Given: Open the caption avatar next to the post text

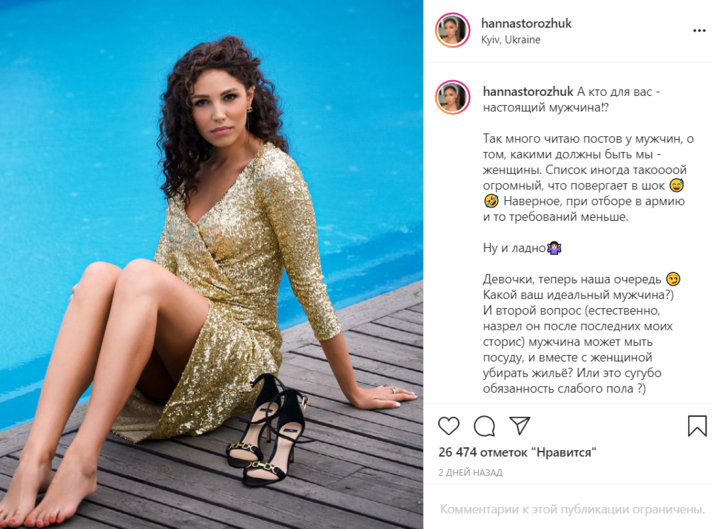Looking at the screenshot, I should (452, 97).
